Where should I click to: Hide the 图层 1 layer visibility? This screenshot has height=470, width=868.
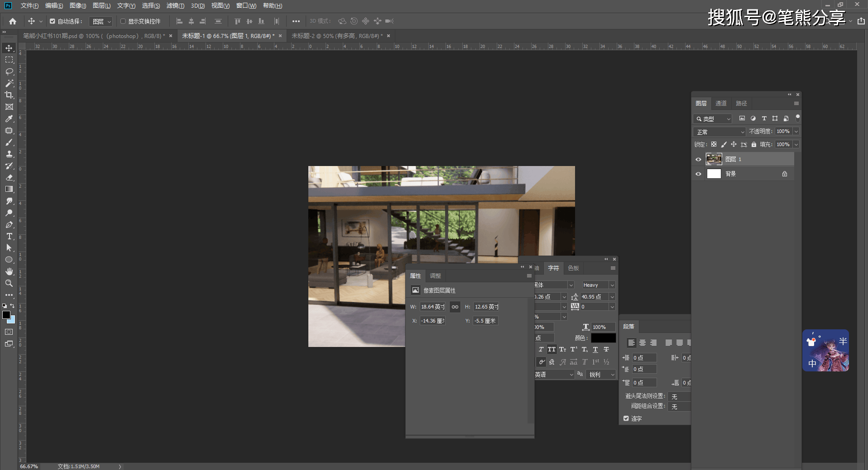coord(698,159)
